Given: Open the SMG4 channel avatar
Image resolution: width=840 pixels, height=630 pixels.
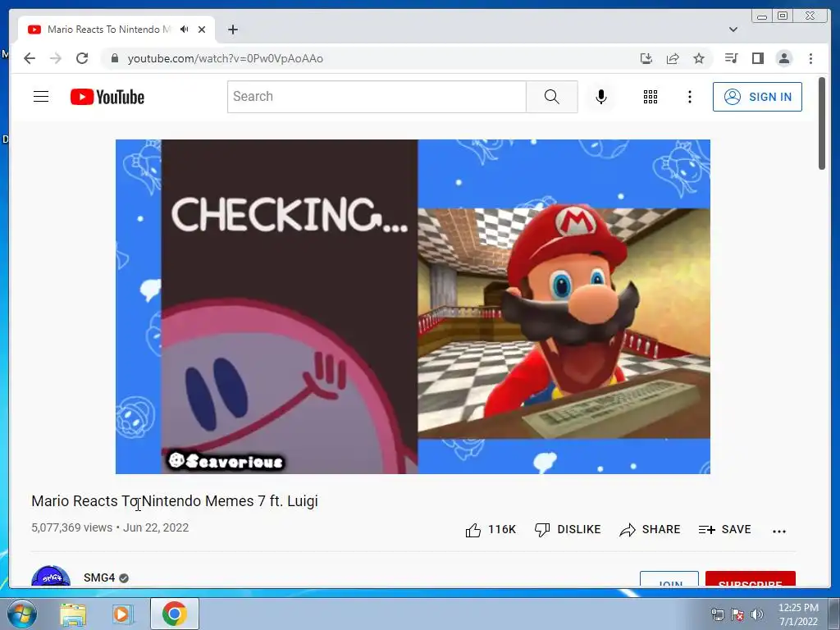Looking at the screenshot, I should [51, 577].
